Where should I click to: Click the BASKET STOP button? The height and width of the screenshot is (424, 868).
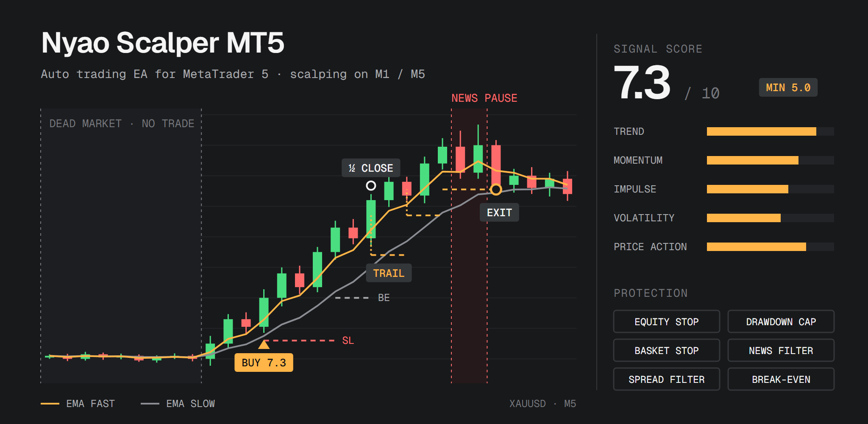point(666,350)
